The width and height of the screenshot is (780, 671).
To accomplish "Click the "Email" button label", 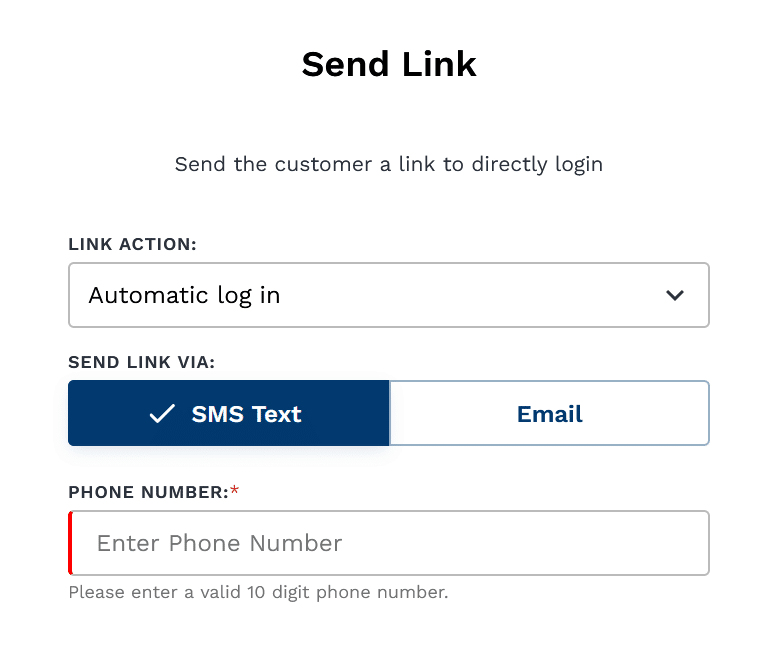I will pyautogui.click(x=549, y=414).
